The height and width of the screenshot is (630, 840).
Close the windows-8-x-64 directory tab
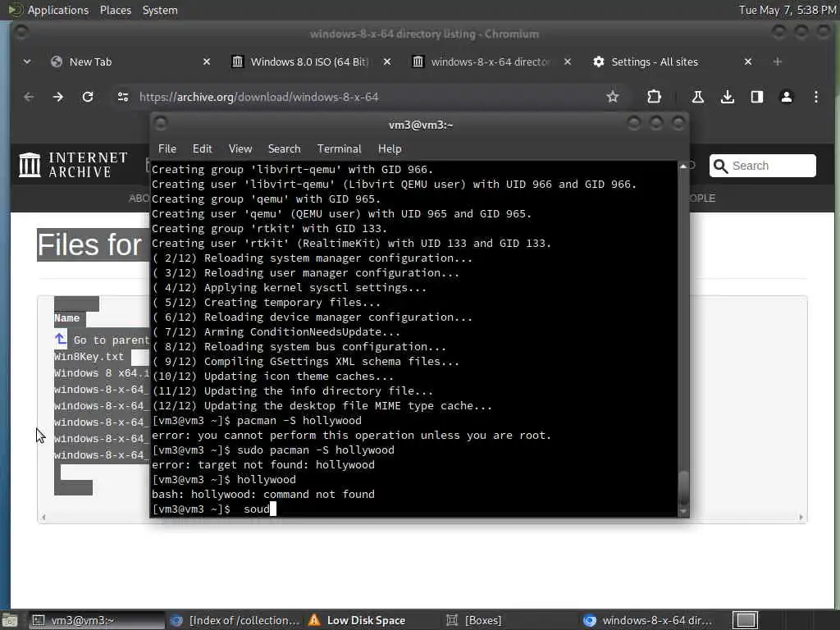(568, 62)
